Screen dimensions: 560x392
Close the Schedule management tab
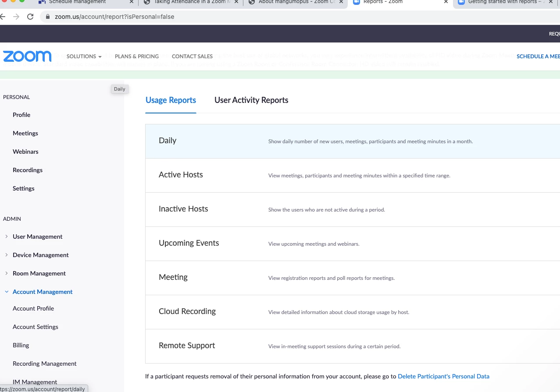pyautogui.click(x=132, y=2)
